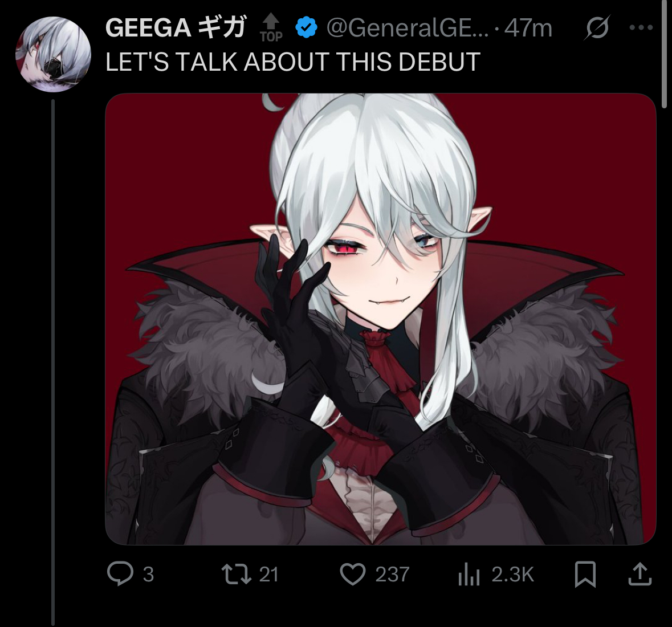Open the reply comment icon
672x627 pixels.
[120, 574]
